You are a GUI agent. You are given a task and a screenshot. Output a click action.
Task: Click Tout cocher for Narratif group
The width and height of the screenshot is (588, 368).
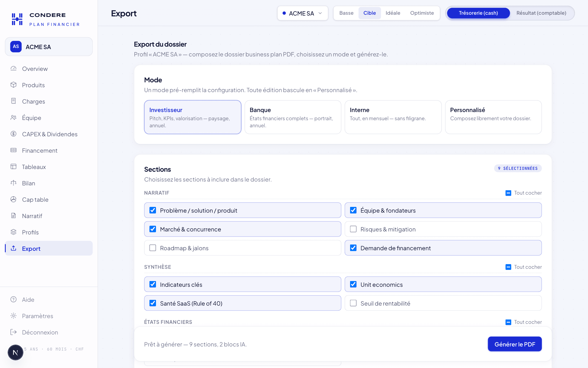[x=528, y=193]
